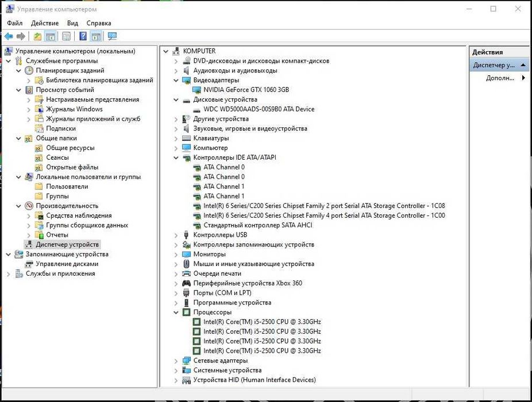This screenshot has height=402, width=532.
Task: Collapse the Видеоадаптеры node
Action: 176,80
